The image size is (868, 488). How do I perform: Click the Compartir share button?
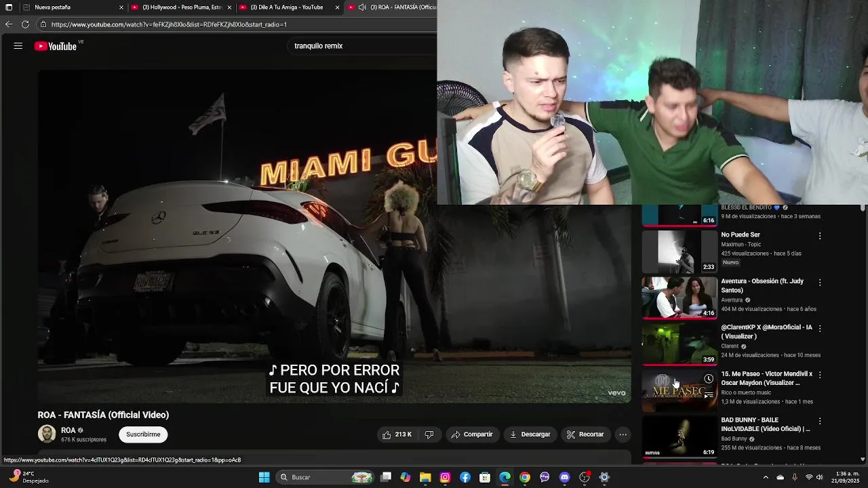pos(472,434)
